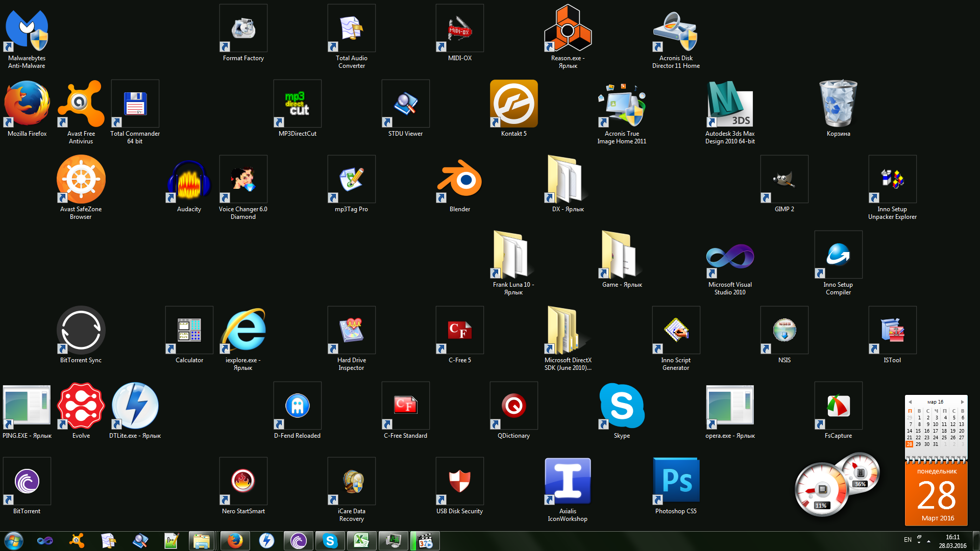Select day 15 in the calendar gadget
The width and height of the screenshot is (980, 551).
[918, 431]
